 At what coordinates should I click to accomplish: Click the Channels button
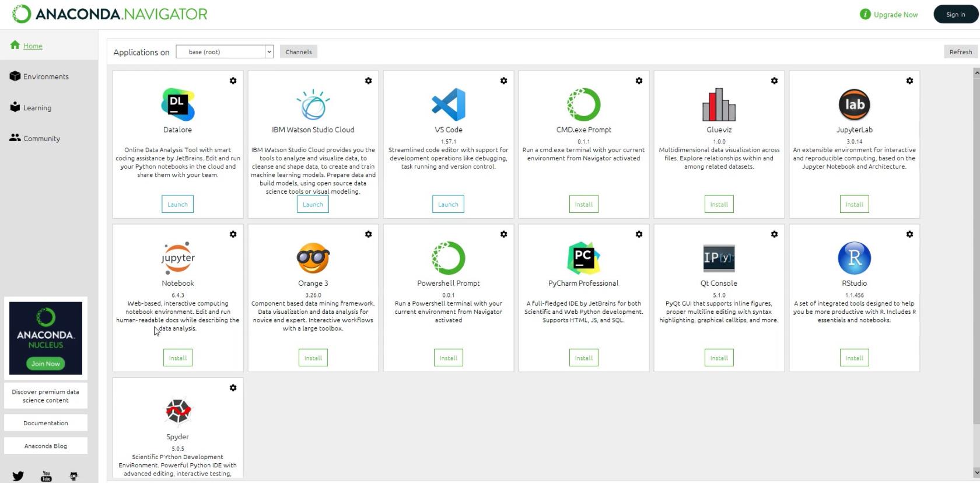[299, 52]
